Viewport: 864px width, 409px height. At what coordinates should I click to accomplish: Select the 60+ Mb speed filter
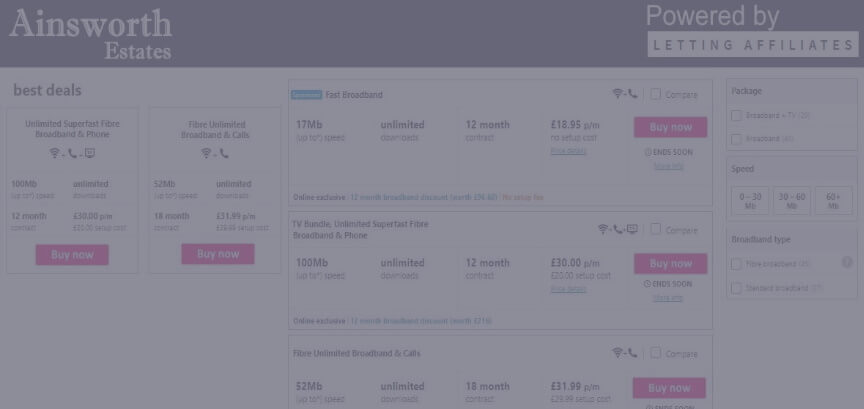pyautogui.click(x=834, y=201)
